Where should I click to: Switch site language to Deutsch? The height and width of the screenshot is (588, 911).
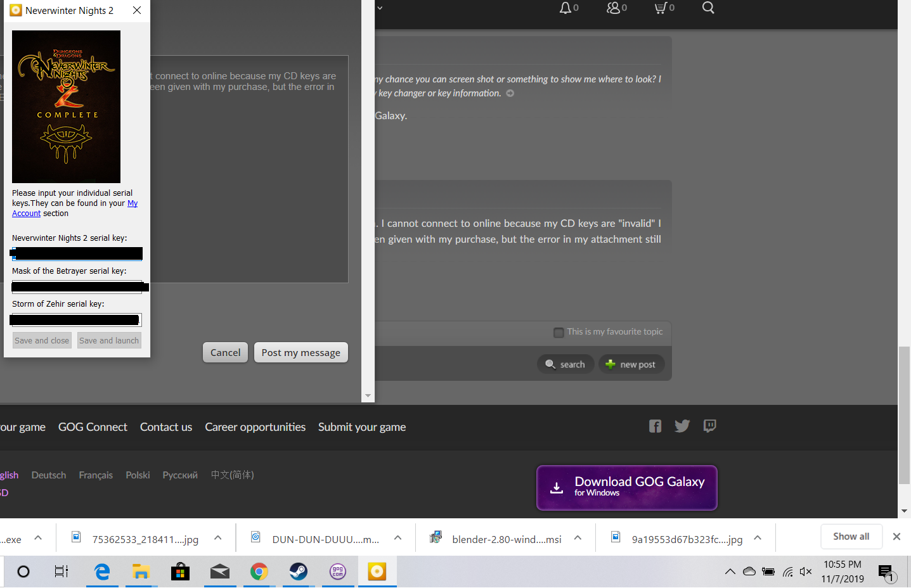pos(49,475)
